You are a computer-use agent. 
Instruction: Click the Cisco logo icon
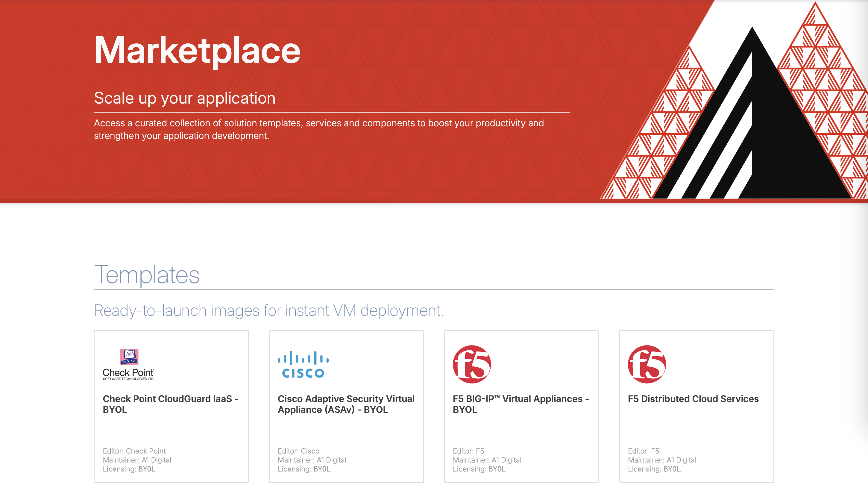pyautogui.click(x=303, y=364)
